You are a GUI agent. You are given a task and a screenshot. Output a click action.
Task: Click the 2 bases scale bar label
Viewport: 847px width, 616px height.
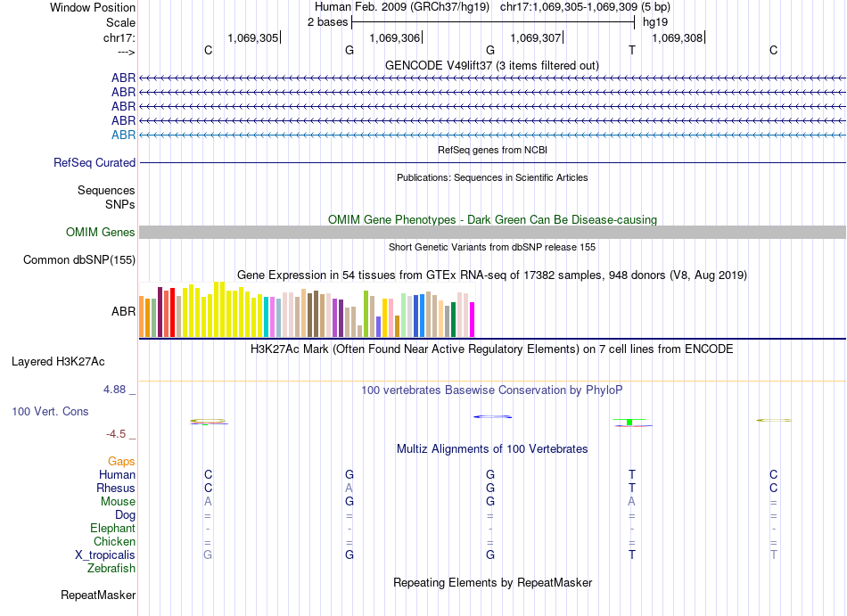[327, 22]
